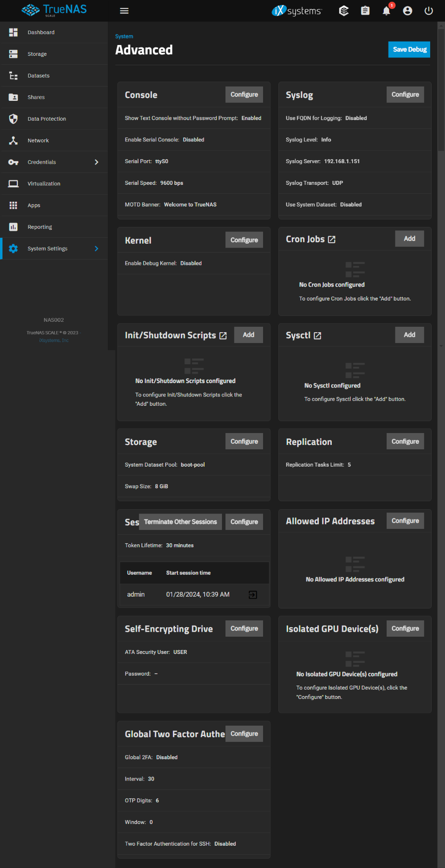Image resolution: width=445 pixels, height=868 pixels.
Task: Add a new Cron Job
Action: (x=409, y=239)
